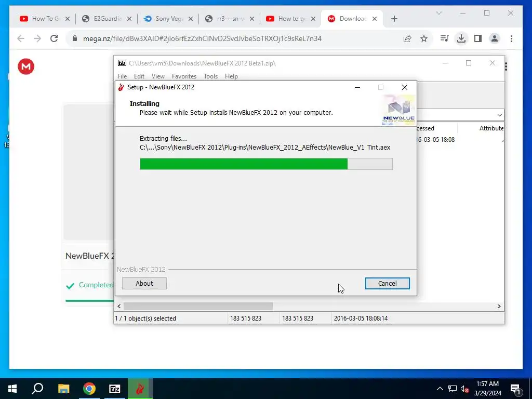Open File Explorer from taskbar
The width and height of the screenshot is (532, 399).
[x=63, y=389]
